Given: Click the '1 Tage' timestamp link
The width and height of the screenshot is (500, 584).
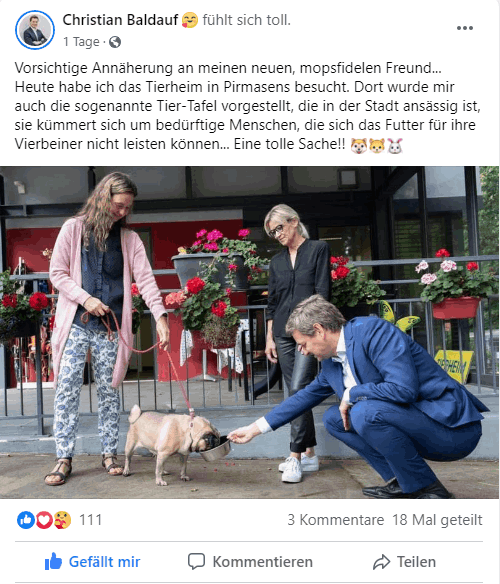Looking at the screenshot, I should coord(81,42).
